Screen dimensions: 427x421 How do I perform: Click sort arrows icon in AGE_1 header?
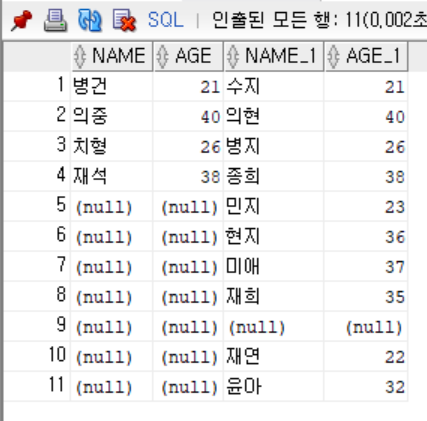(333, 56)
